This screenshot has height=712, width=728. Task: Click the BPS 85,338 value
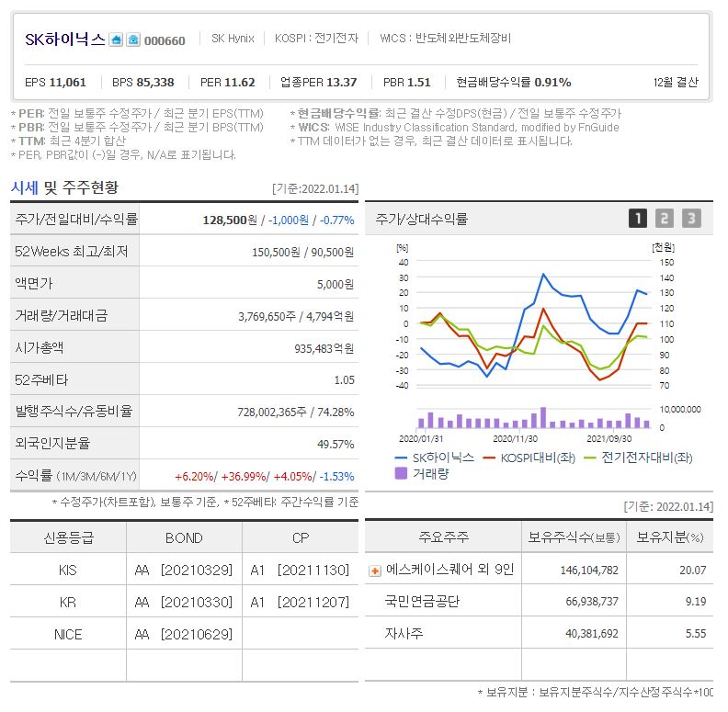pyautogui.click(x=143, y=83)
